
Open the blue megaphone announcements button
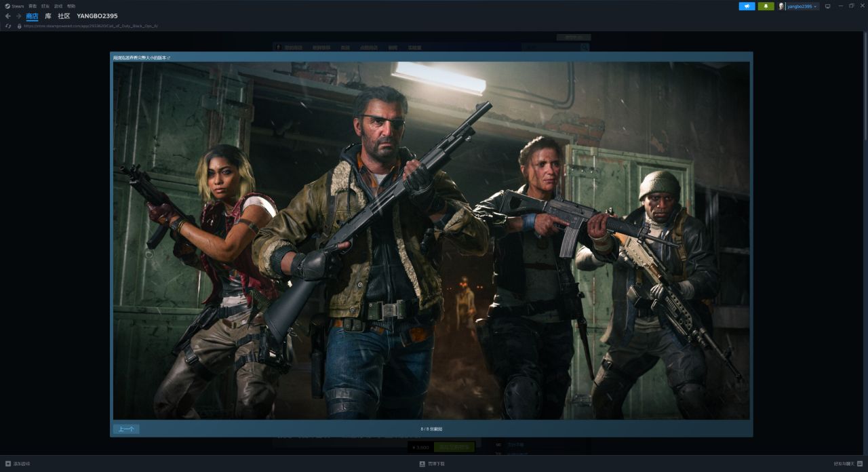pos(747,6)
